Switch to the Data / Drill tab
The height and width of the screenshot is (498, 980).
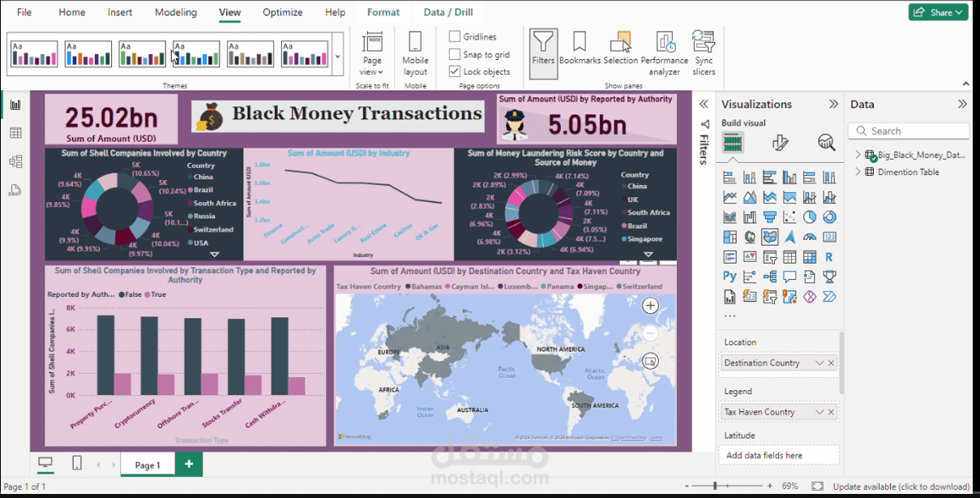click(448, 12)
